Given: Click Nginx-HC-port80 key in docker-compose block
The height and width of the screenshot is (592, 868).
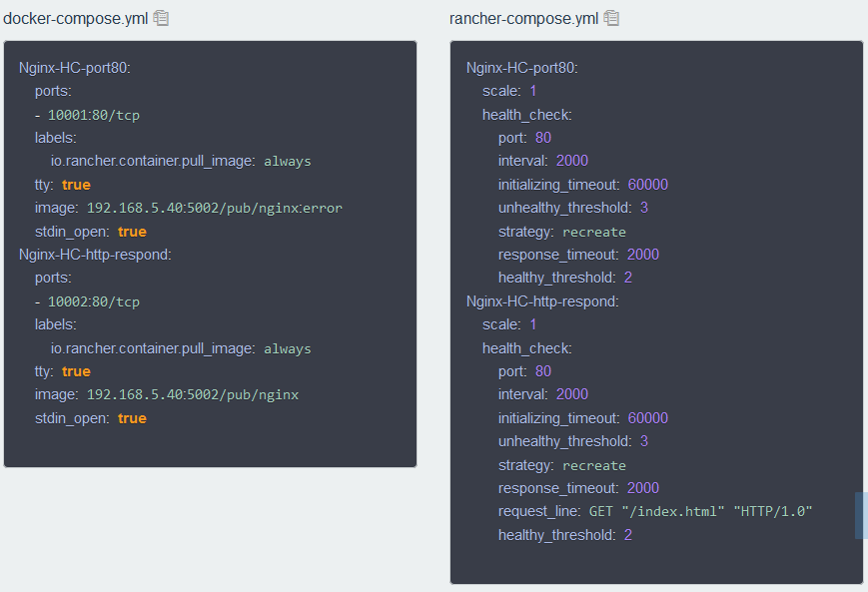Looking at the screenshot, I should tap(75, 68).
